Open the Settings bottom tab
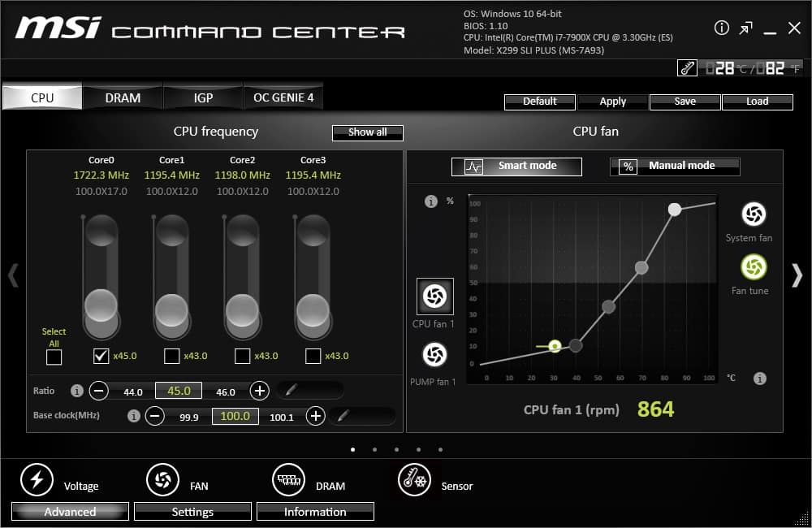This screenshot has height=528, width=812. (192, 512)
